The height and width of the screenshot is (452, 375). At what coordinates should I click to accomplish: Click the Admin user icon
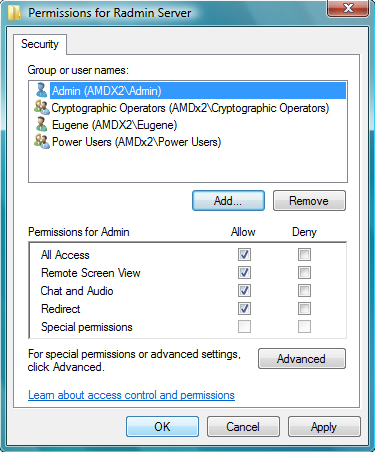pos(41,90)
